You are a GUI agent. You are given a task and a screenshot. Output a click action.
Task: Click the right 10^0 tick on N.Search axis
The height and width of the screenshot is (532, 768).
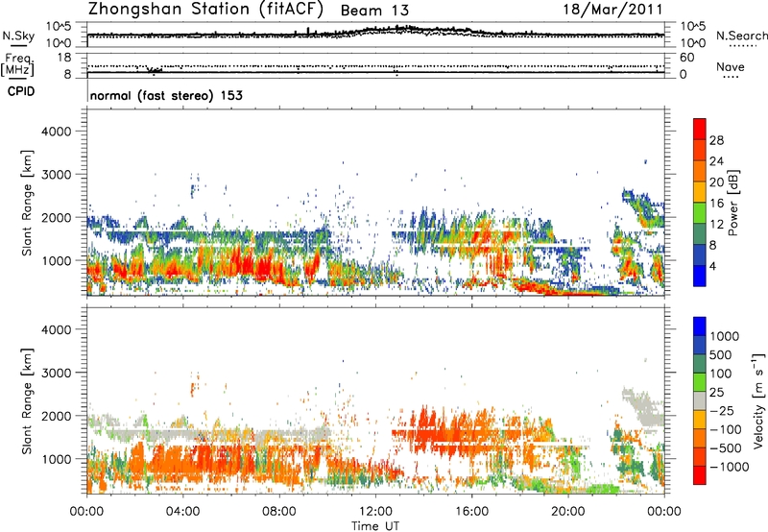coord(693,43)
